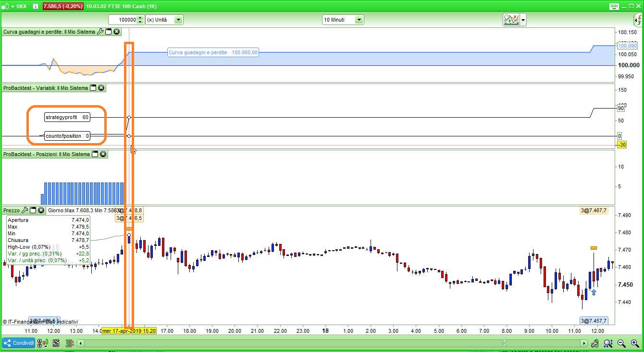The image size is (644, 352).
Task: Open settings wrench for Curva guadagni e perdite
Action: (x=100, y=32)
